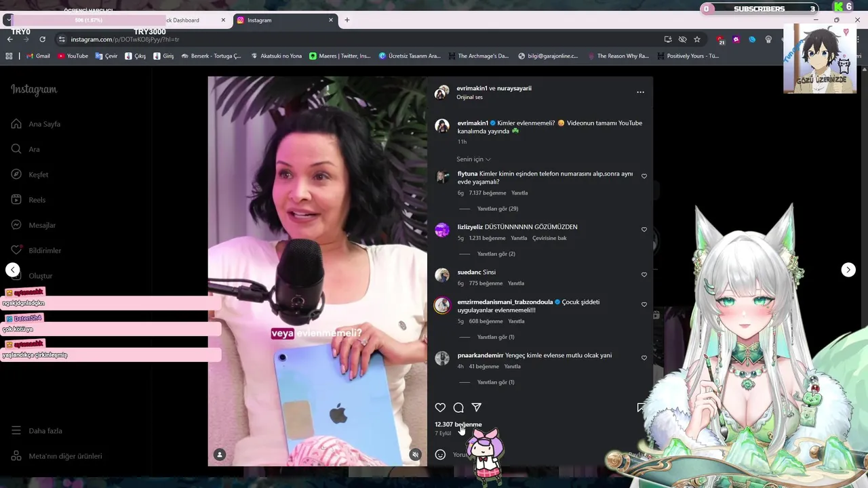The height and width of the screenshot is (488, 868).
Task: Go to next post with right arrow
Action: coord(848,270)
